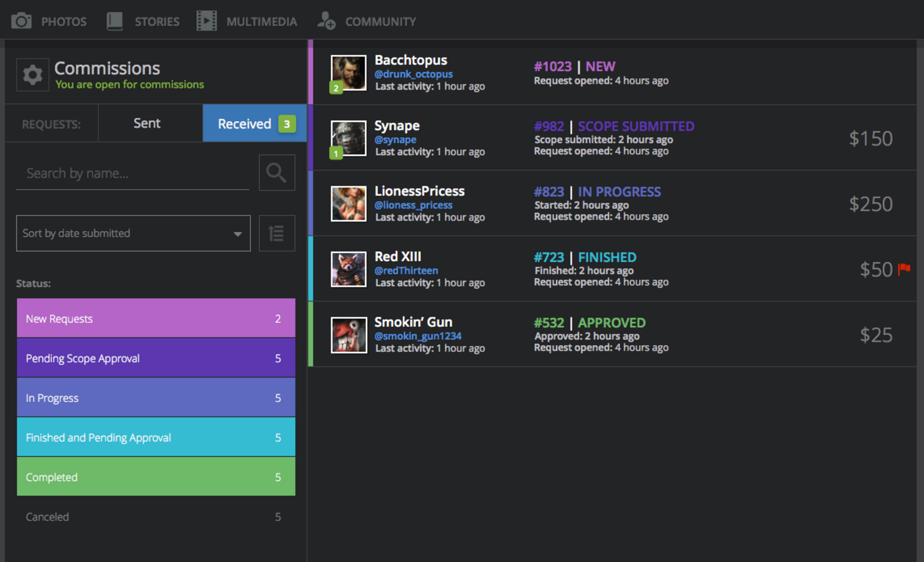Viewport: 924px width, 562px height.
Task: Toggle Pending Scope Approval filter
Action: click(156, 358)
